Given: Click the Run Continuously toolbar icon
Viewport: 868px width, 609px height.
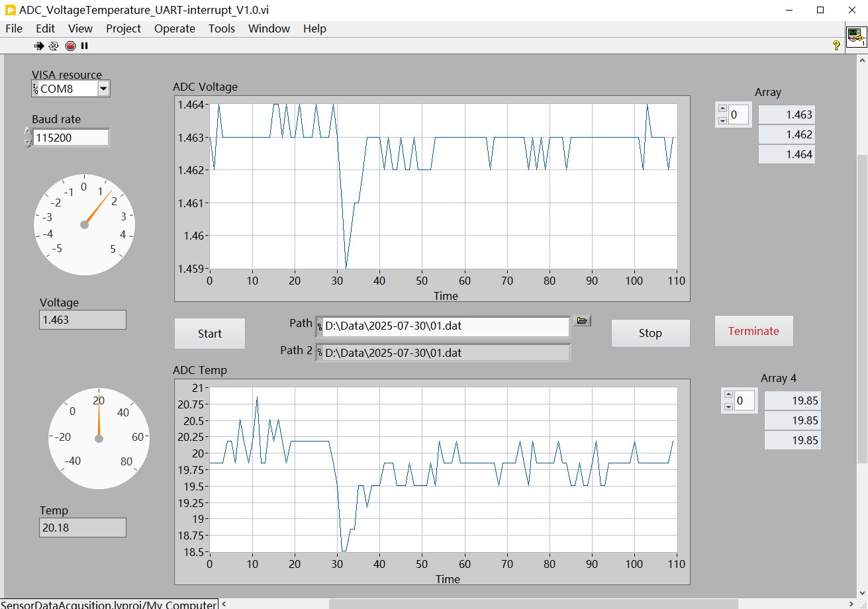Looking at the screenshot, I should tap(54, 46).
